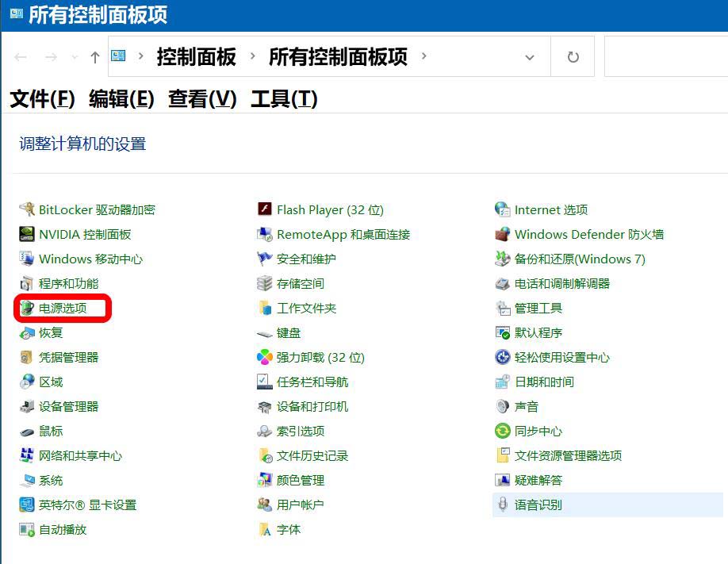Open 文件历史记录 icon
Screen dimensions: 728x564
[266, 456]
